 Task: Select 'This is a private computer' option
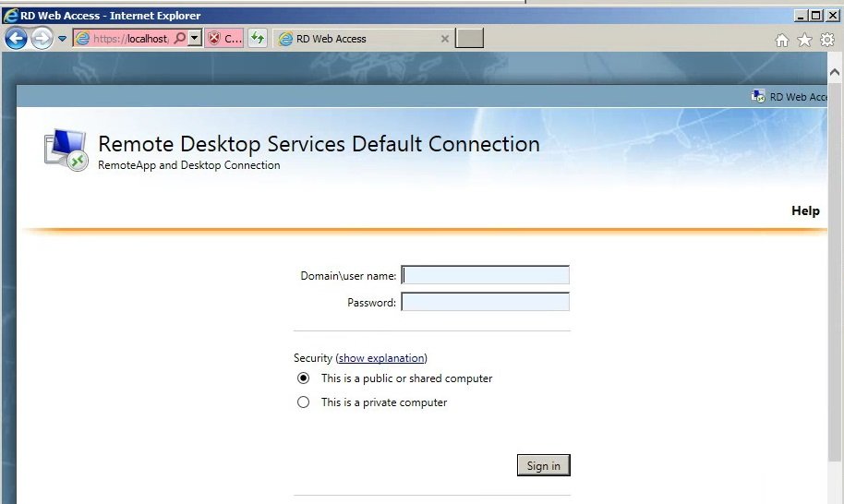click(x=303, y=402)
